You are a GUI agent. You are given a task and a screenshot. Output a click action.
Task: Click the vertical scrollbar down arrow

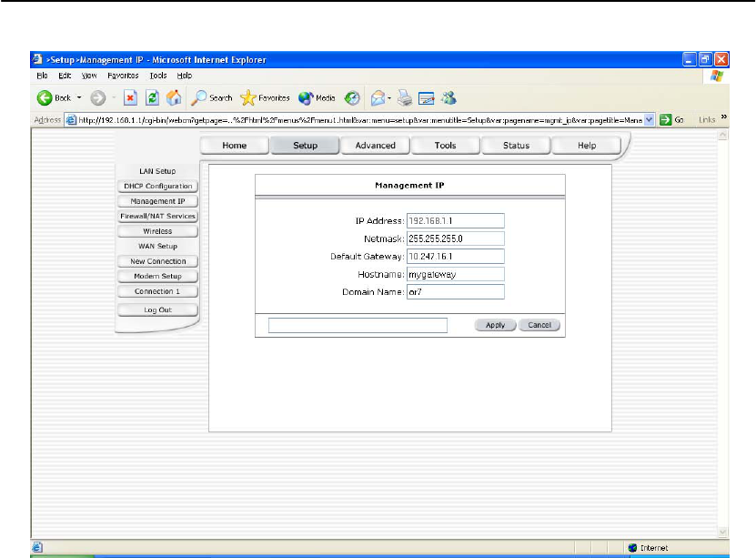tap(722, 532)
